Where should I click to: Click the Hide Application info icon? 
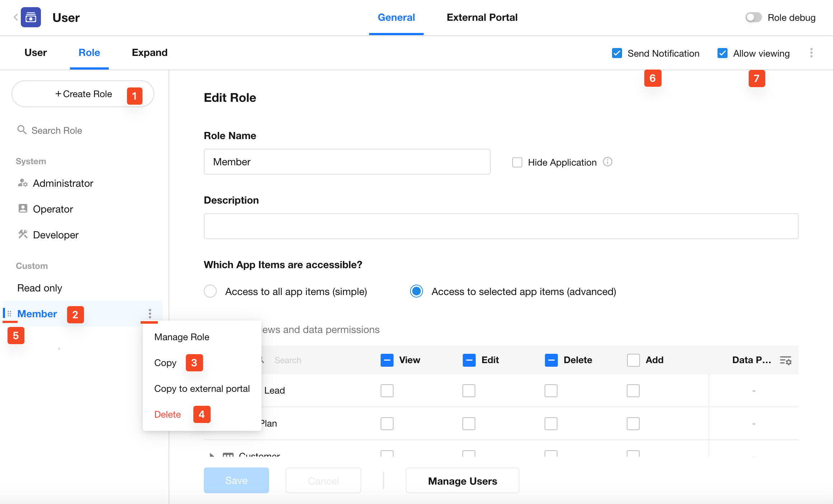pyautogui.click(x=607, y=162)
